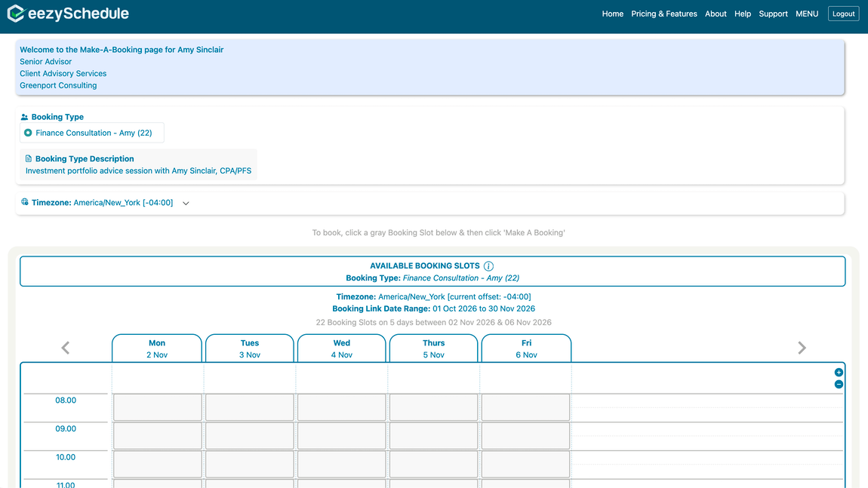This screenshot has width=868, height=488.
Task: Go to next week with right arrow
Action: point(802,348)
